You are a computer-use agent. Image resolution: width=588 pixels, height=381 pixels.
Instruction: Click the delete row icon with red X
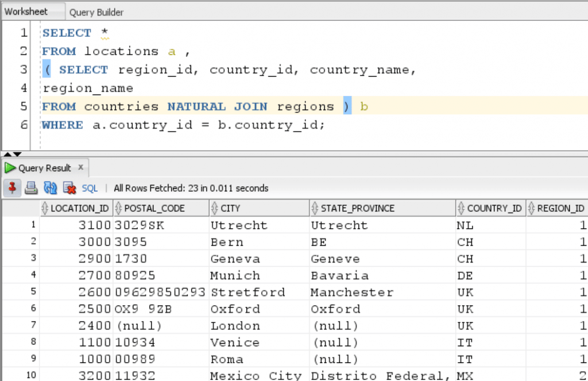coord(69,188)
